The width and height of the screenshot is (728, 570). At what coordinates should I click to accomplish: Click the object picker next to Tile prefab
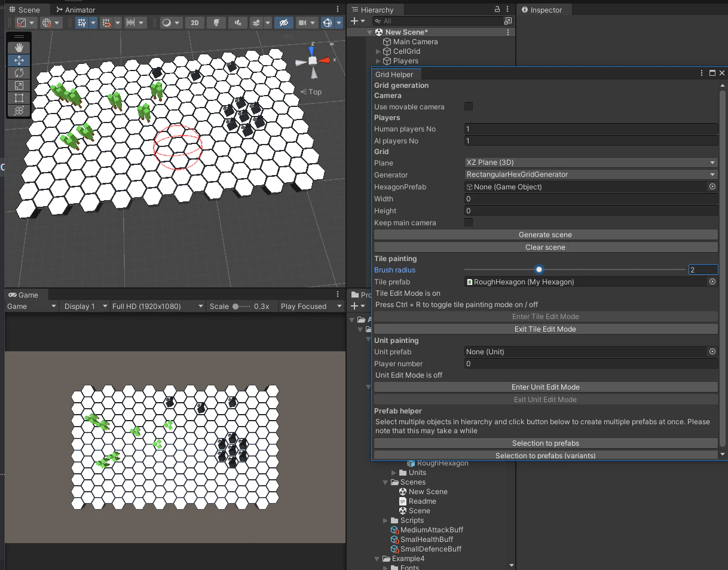point(712,281)
